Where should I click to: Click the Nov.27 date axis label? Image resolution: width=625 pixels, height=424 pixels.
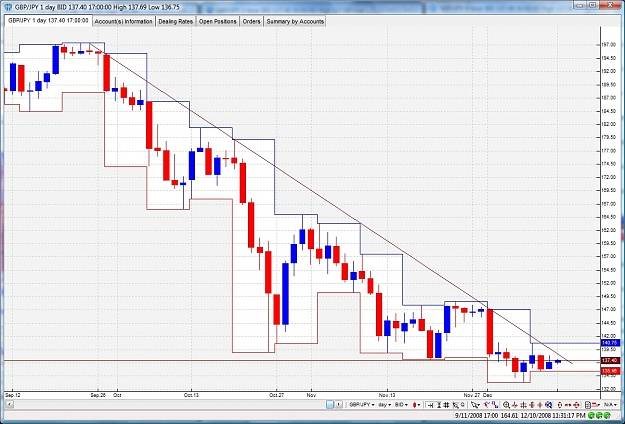472,395
